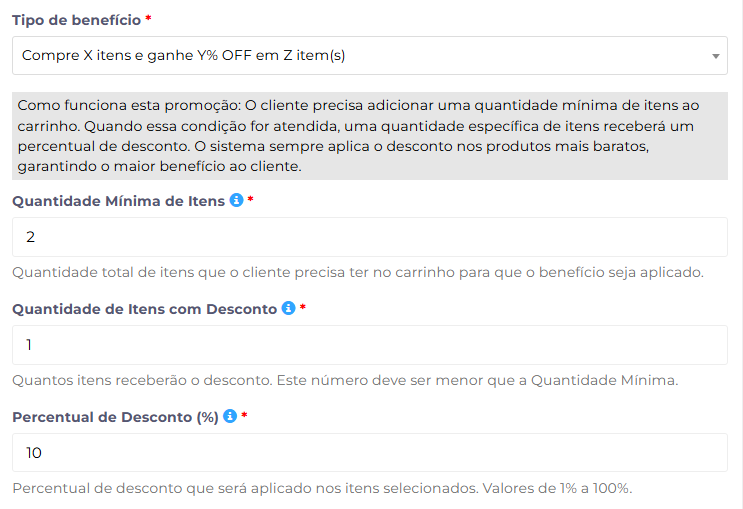
Task: Click the red asterisk by Quantidade de Itens com Desconto
Action: point(303,308)
